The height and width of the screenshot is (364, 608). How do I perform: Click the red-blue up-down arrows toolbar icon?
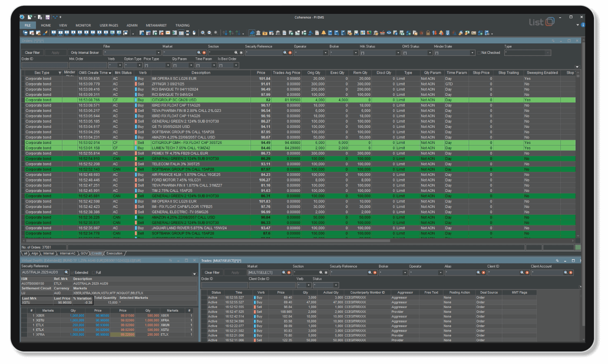[434, 33]
